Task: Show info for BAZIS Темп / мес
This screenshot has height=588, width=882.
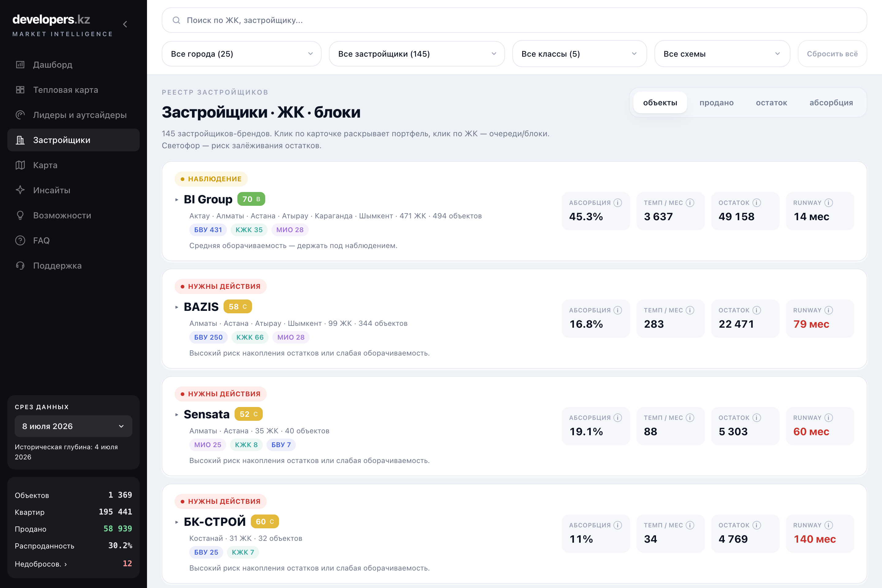Action: (690, 310)
